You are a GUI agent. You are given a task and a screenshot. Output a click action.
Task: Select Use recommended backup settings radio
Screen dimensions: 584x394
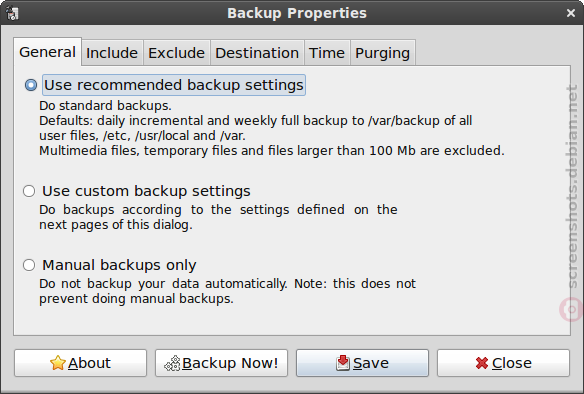coord(31,85)
